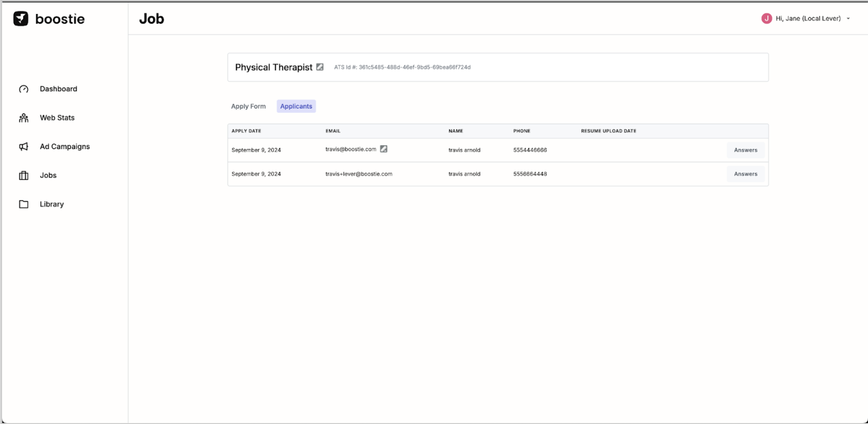Click the Web Stats people icon

[24, 118]
